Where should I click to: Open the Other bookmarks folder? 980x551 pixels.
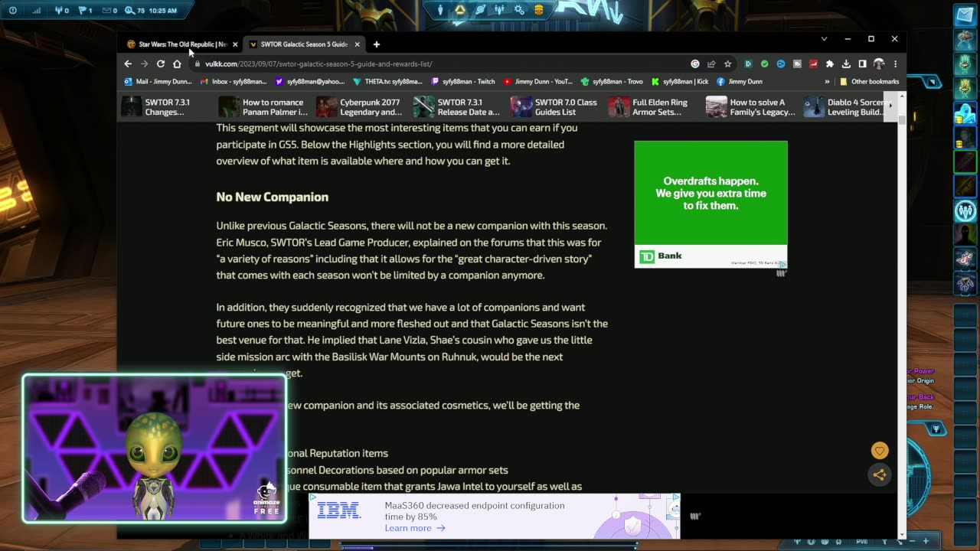870,82
